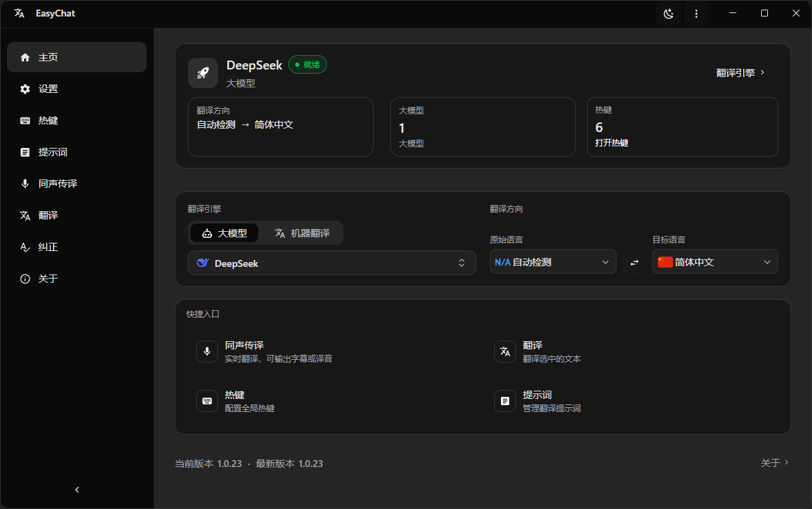Click the DeepSeek whale logo in dropdown
Image resolution: width=812 pixels, height=509 pixels.
[203, 263]
